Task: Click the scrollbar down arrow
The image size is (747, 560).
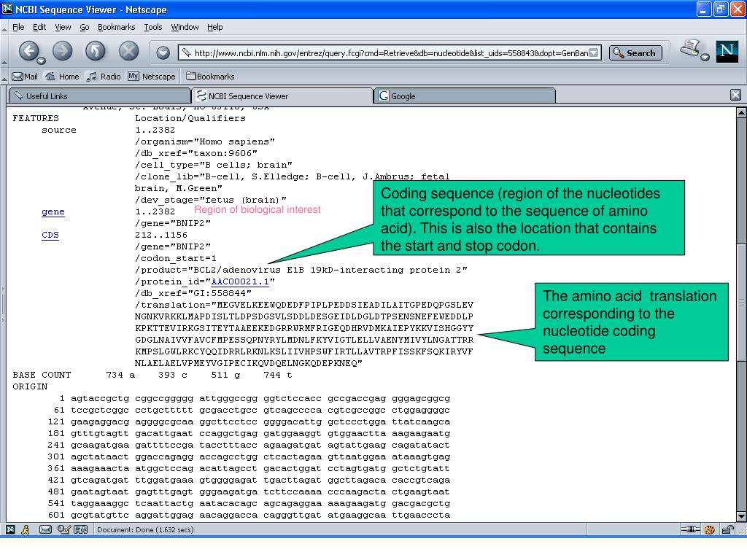Action: click(741, 516)
